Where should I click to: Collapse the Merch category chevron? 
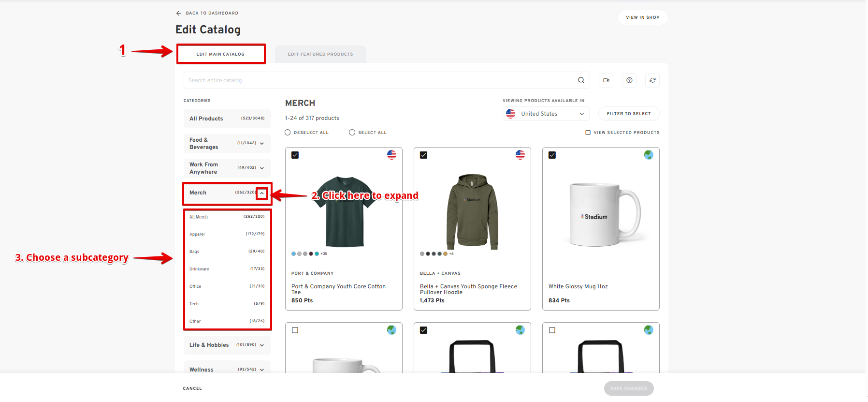click(x=262, y=193)
